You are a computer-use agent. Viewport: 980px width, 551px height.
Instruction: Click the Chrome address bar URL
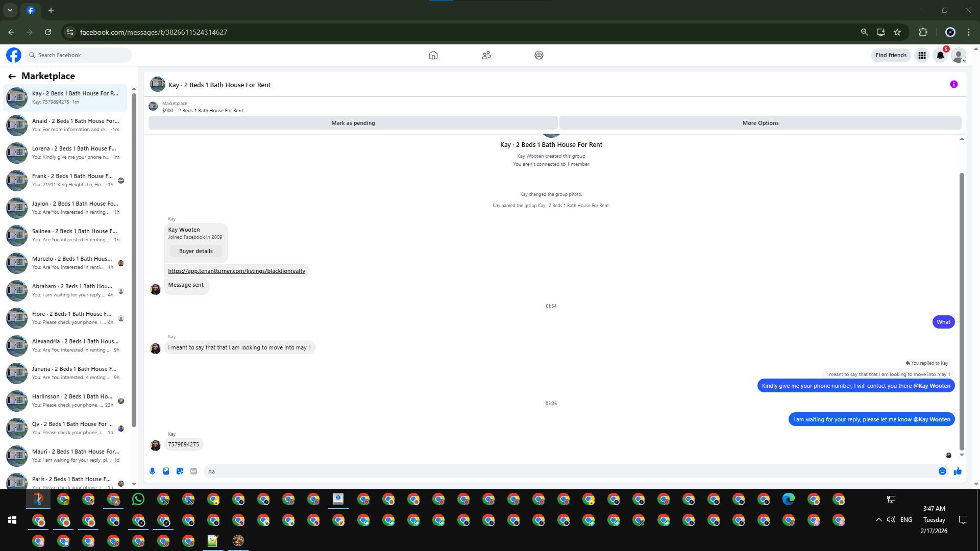click(x=154, y=32)
